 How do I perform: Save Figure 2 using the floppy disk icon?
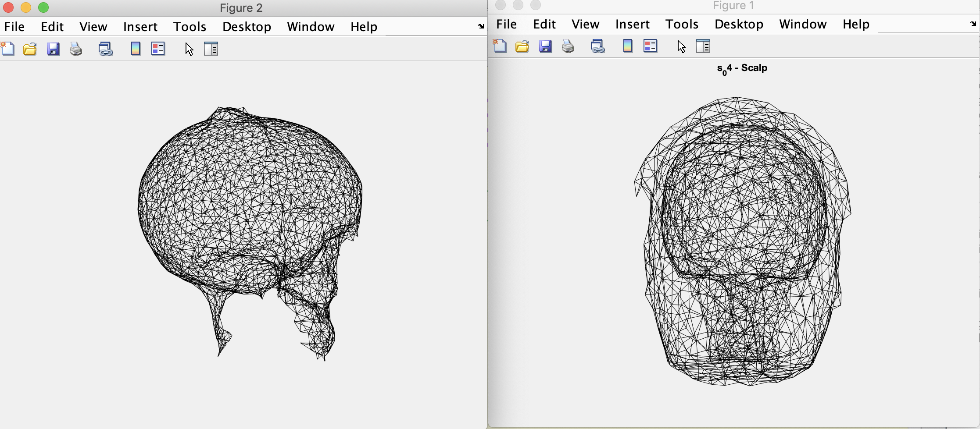pyautogui.click(x=53, y=49)
